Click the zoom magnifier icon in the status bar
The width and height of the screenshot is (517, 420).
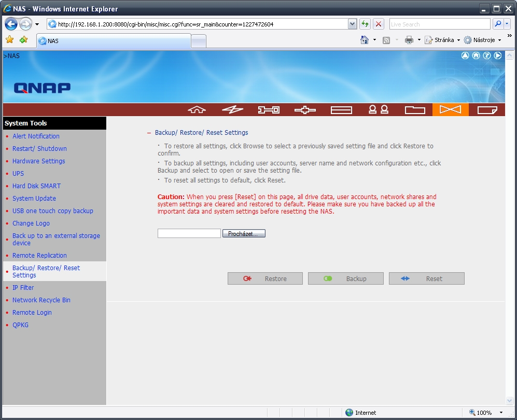(x=472, y=412)
